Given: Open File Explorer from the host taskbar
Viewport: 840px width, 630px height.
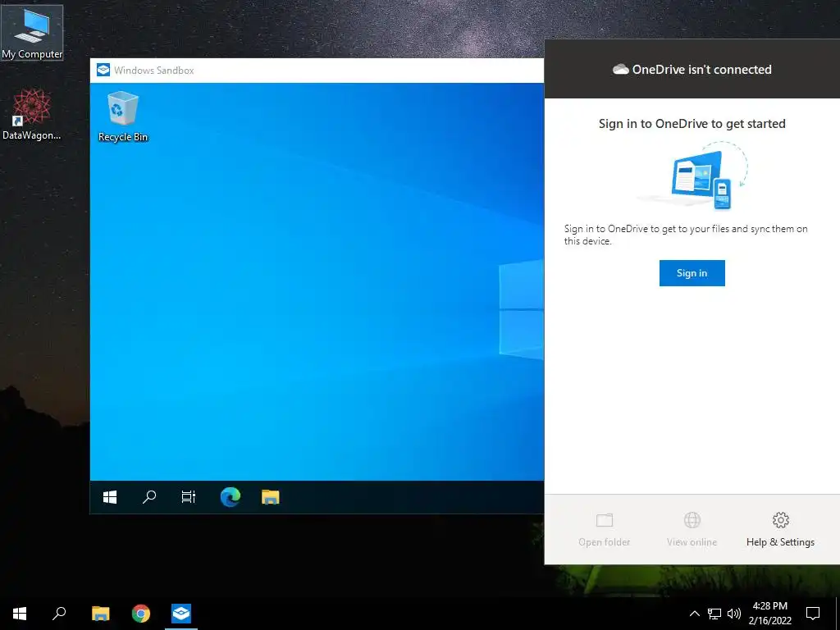Looking at the screenshot, I should (x=100, y=614).
